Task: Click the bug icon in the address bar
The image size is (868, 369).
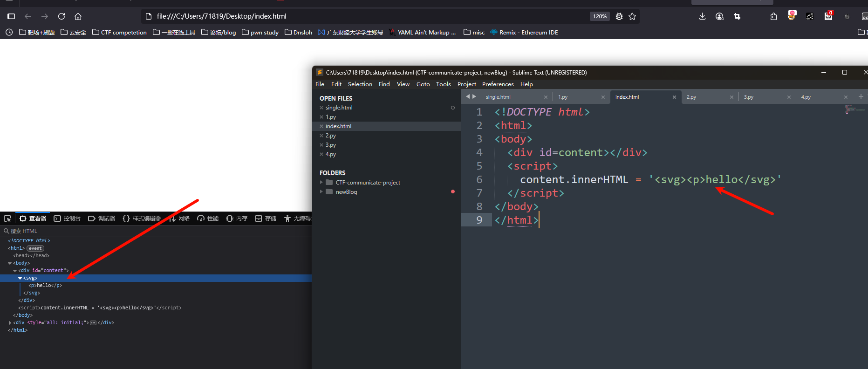Action: (x=619, y=16)
